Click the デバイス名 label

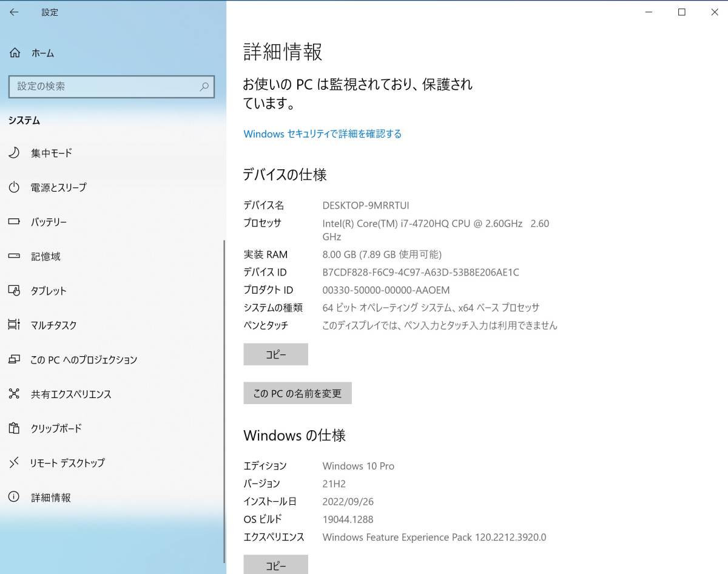click(264, 206)
